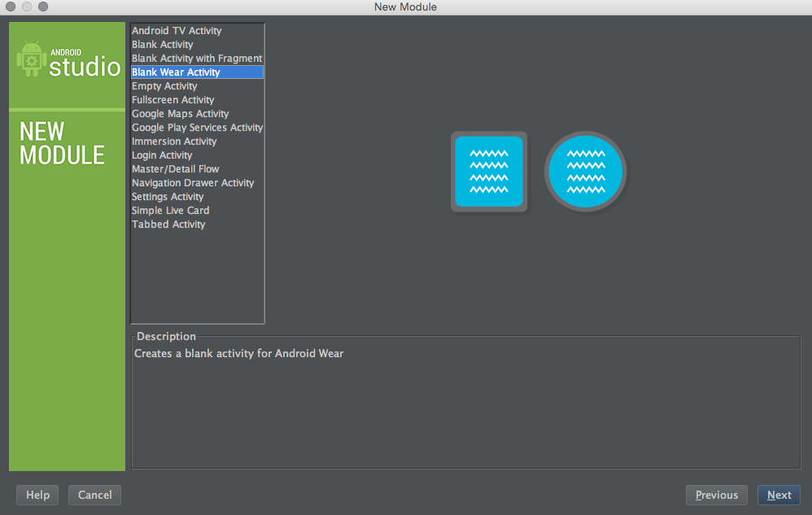Click the round wear watch preview thumbnail
Image resolution: width=812 pixels, height=515 pixels.
(586, 172)
